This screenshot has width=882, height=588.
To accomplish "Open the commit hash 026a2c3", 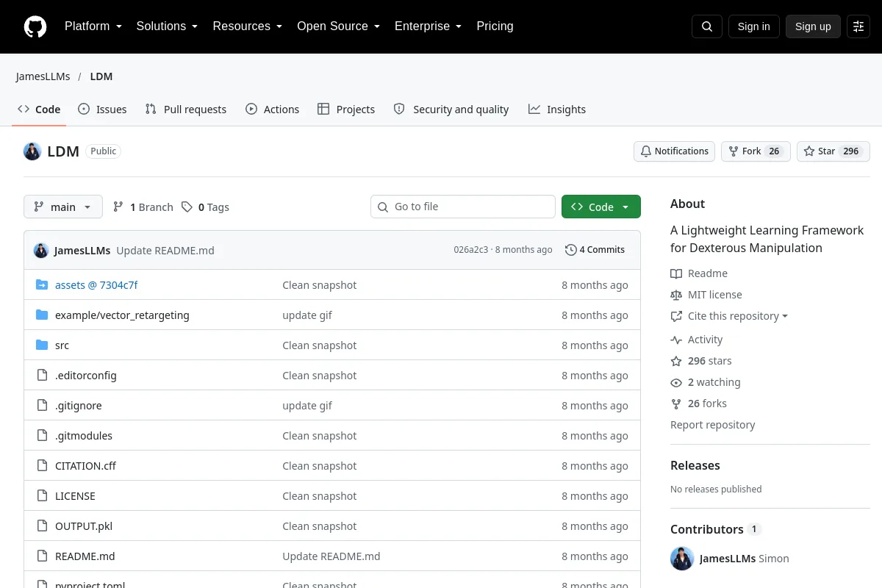I will tap(471, 250).
